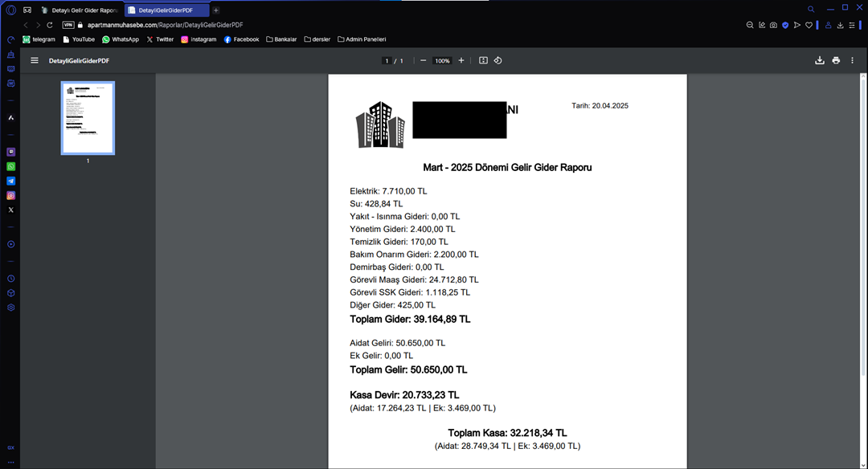
Task: Expand the Admin Panelleri bookmarks folder
Action: [x=362, y=39]
